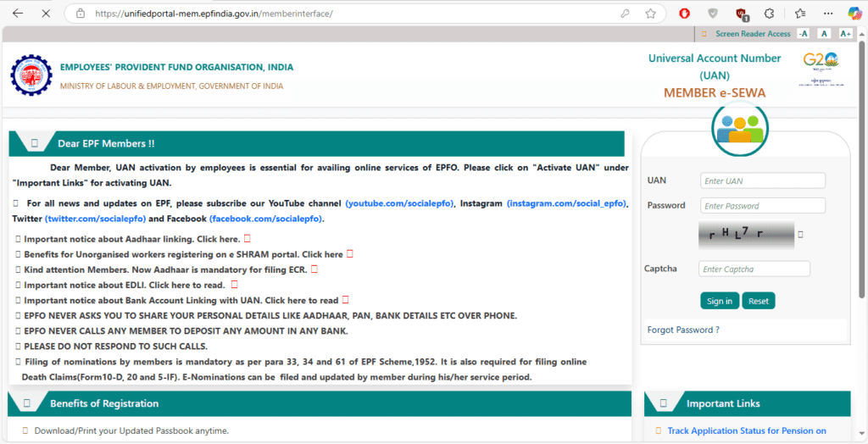The image size is (868, 444).
Task: Open the red icon after Aadhaar linking notice
Action: [247, 239]
